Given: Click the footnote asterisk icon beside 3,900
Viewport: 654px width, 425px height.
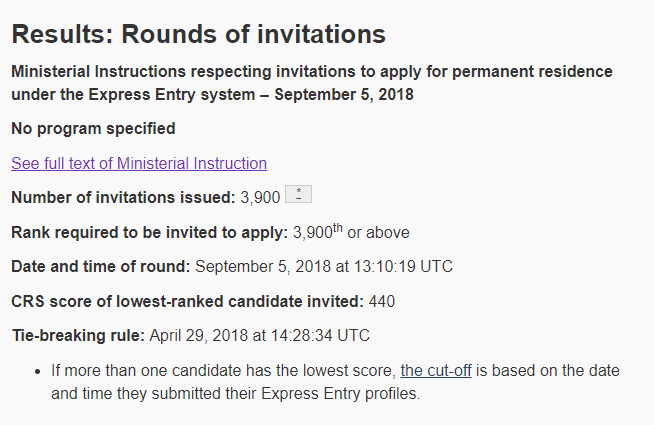Looking at the screenshot, I should coord(298,195).
